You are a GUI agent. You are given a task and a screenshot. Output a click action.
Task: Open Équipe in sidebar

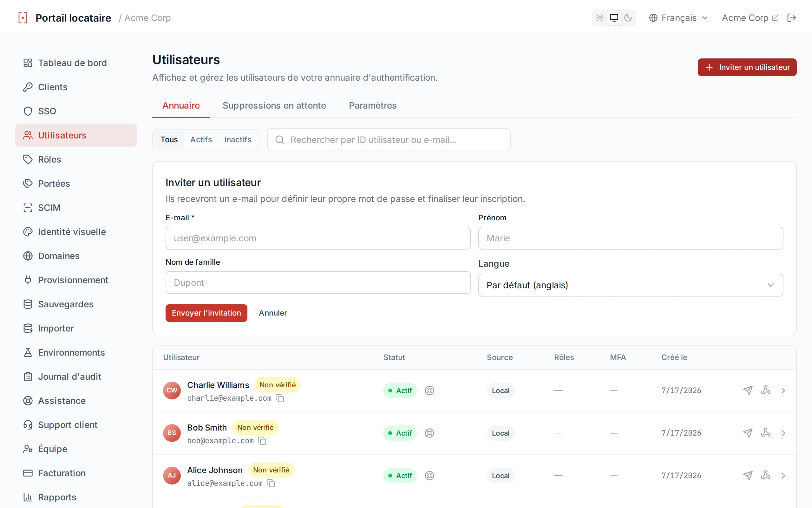coord(76,449)
